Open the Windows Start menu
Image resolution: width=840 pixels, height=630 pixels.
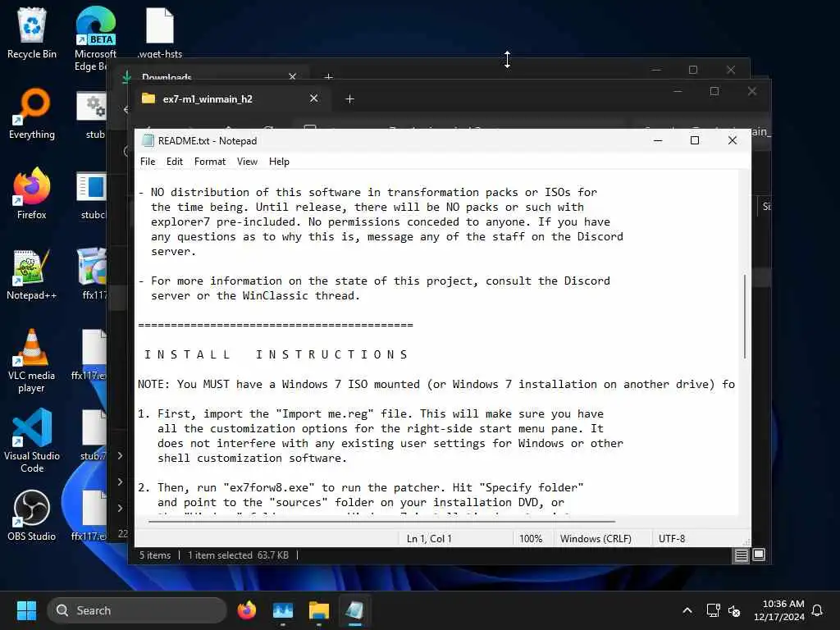coord(26,610)
